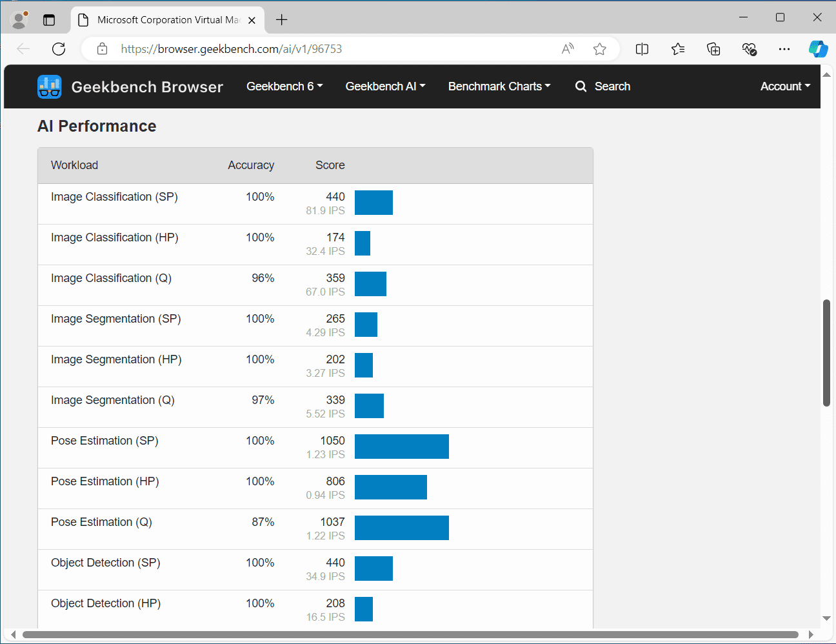Toggle split screen view icon
The image size is (836, 644).
click(642, 49)
